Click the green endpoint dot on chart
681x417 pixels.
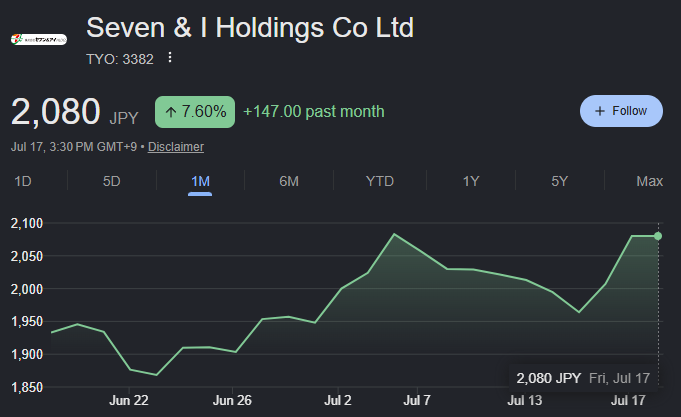pos(658,236)
